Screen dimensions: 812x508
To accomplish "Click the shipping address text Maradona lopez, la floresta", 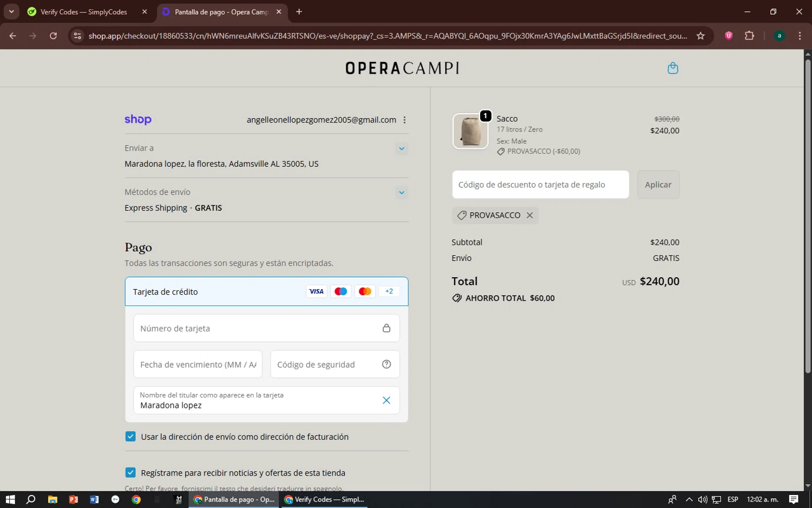I will coord(221,164).
